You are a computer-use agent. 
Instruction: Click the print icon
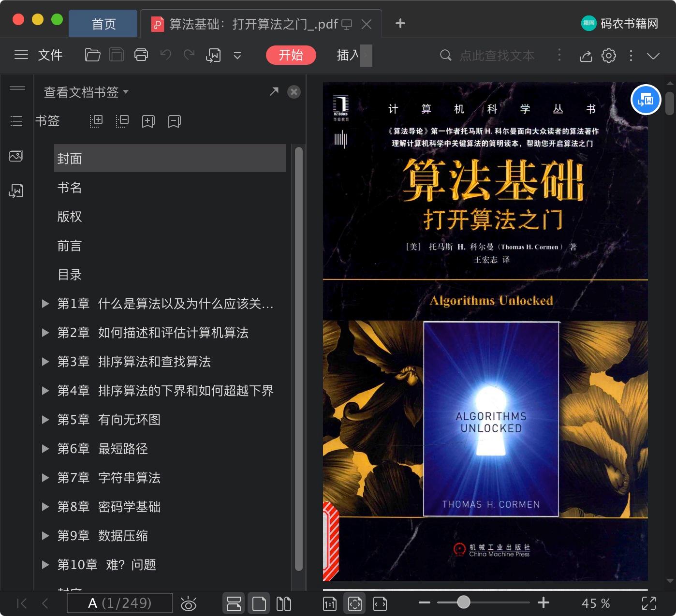pos(141,55)
